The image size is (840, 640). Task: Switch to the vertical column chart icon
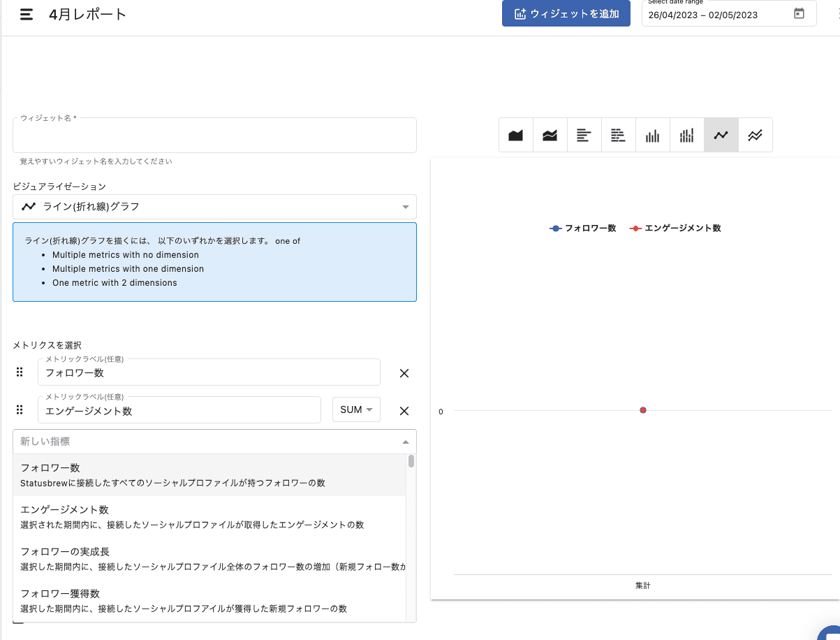pos(652,136)
